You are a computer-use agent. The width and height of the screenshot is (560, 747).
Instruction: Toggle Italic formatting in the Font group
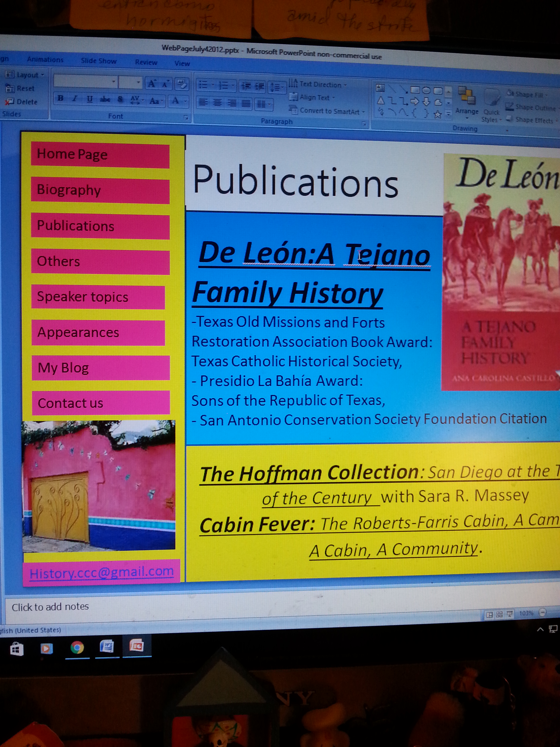(75, 99)
